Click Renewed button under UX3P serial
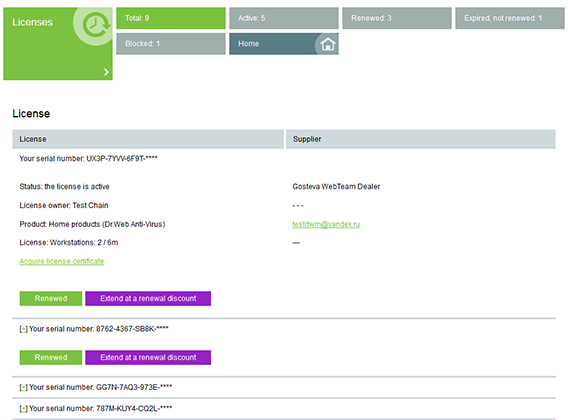The height and width of the screenshot is (420, 568). coord(51,299)
